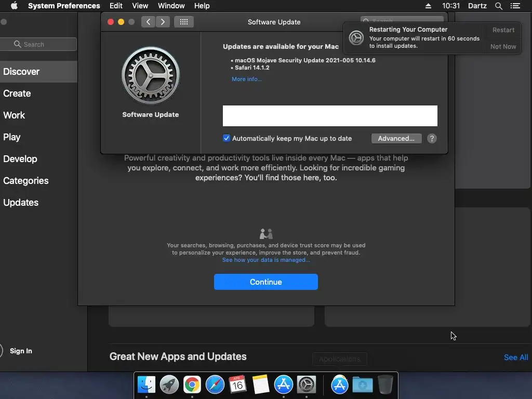Screen dimensions: 532x399
Task: Open Safari from the Dock
Action: (215, 385)
